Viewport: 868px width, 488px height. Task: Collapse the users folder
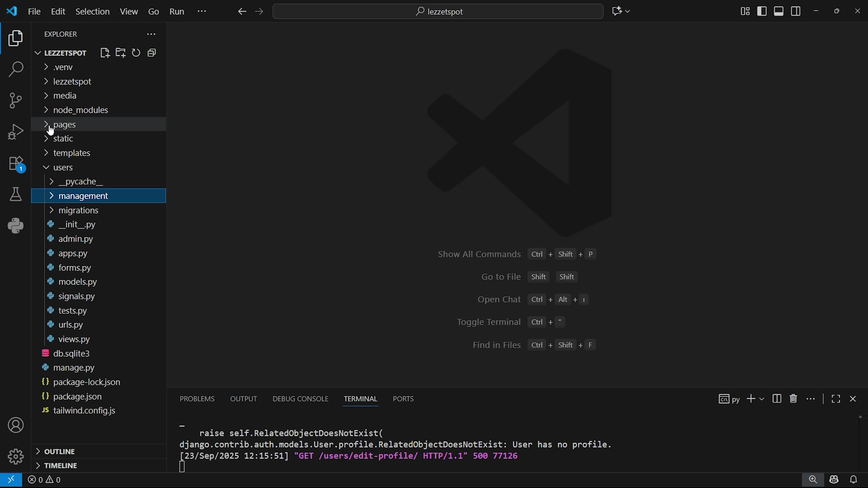click(63, 167)
